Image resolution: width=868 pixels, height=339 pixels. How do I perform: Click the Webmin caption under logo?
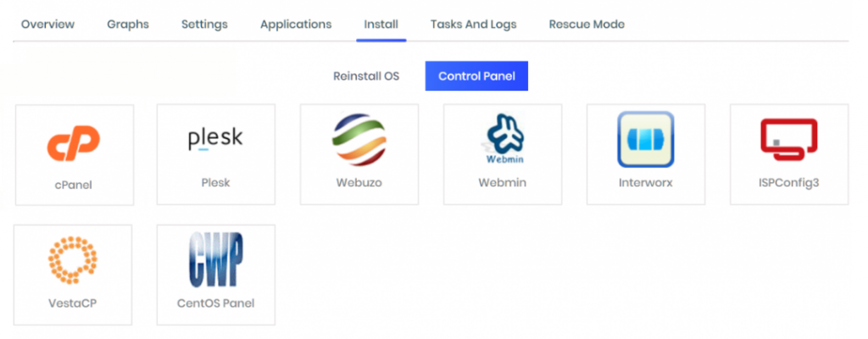tap(502, 182)
